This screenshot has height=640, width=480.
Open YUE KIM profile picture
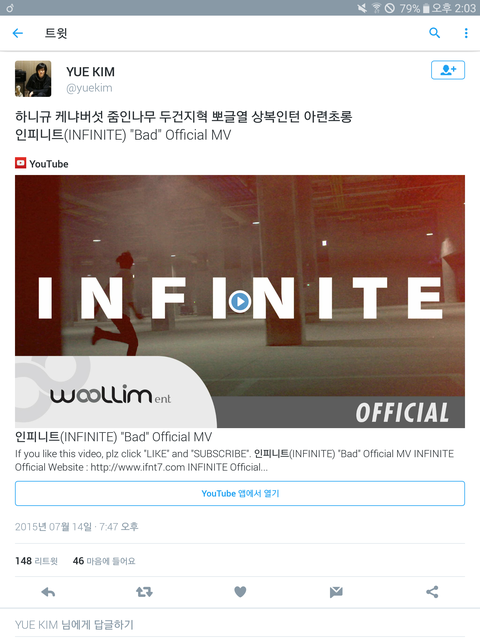(33, 79)
